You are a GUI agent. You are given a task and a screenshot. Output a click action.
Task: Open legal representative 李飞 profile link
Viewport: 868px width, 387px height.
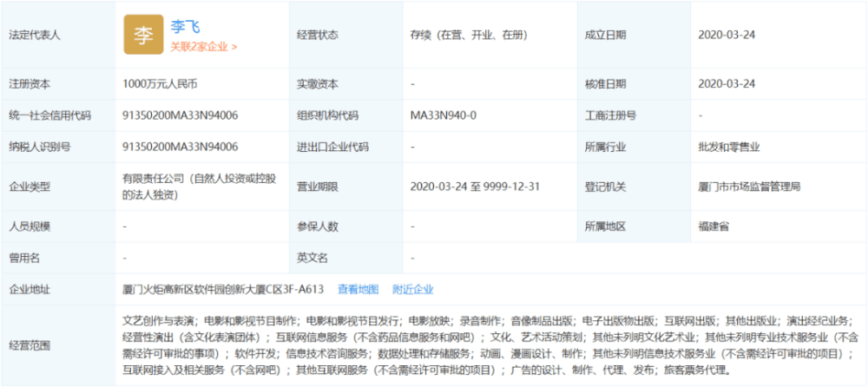click(186, 25)
